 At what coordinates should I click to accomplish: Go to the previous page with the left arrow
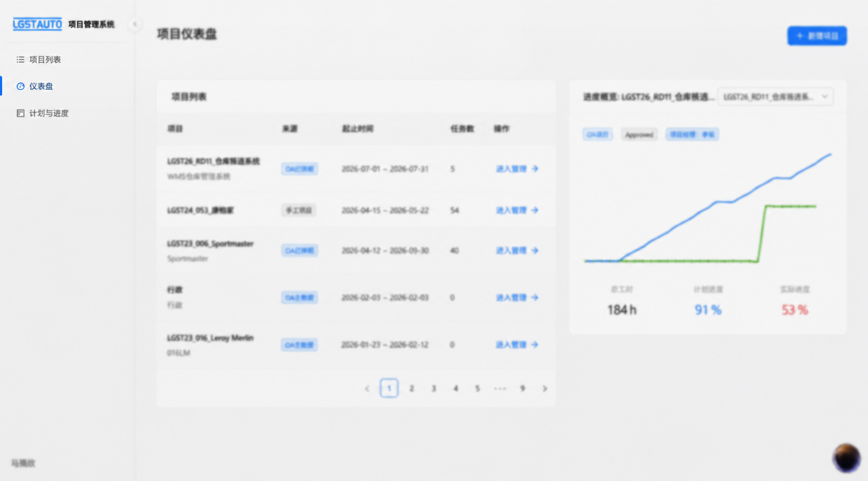[367, 388]
